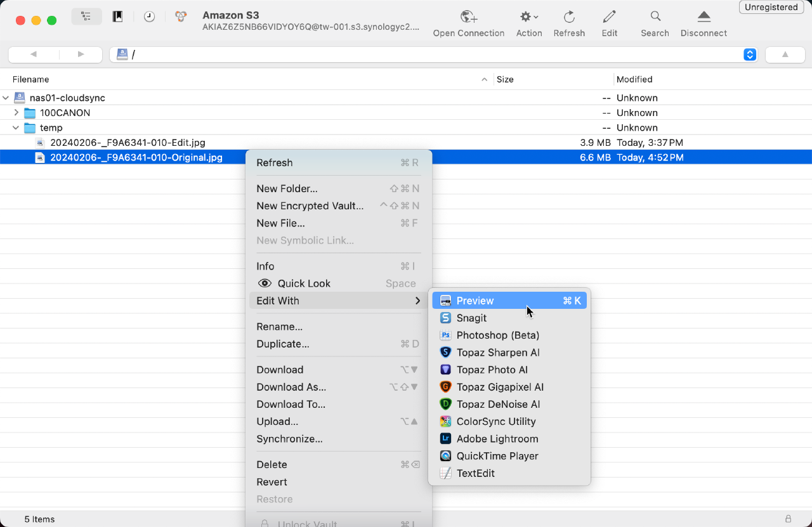Image resolution: width=812 pixels, height=527 pixels.
Task: Open the History view (clock icon)
Action: coord(150,16)
